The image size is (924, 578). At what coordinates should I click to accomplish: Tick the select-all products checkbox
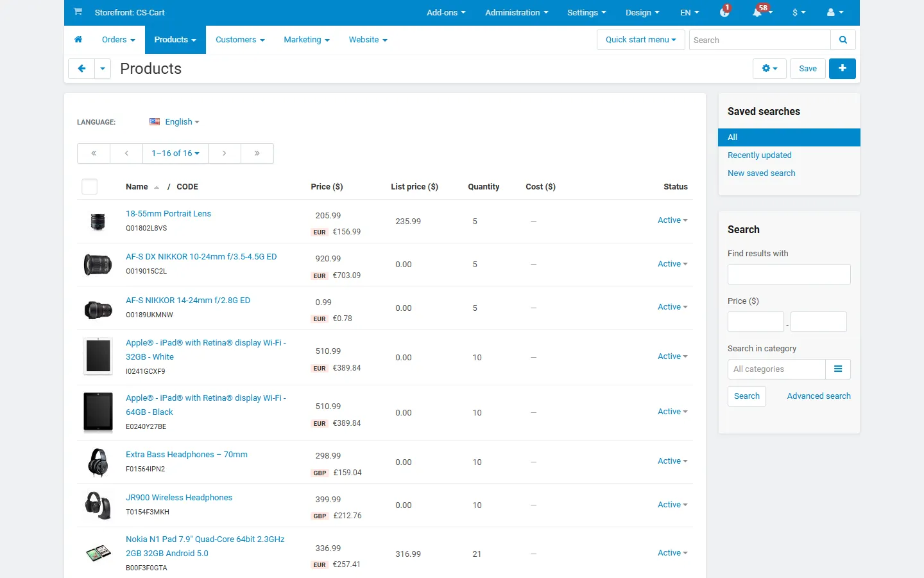[90, 187]
